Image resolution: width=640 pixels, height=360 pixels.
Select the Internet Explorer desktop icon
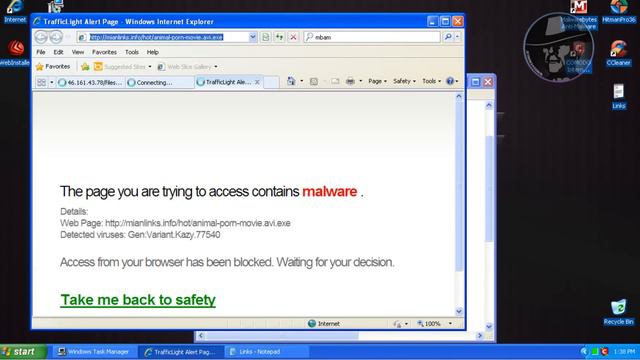(x=15, y=11)
